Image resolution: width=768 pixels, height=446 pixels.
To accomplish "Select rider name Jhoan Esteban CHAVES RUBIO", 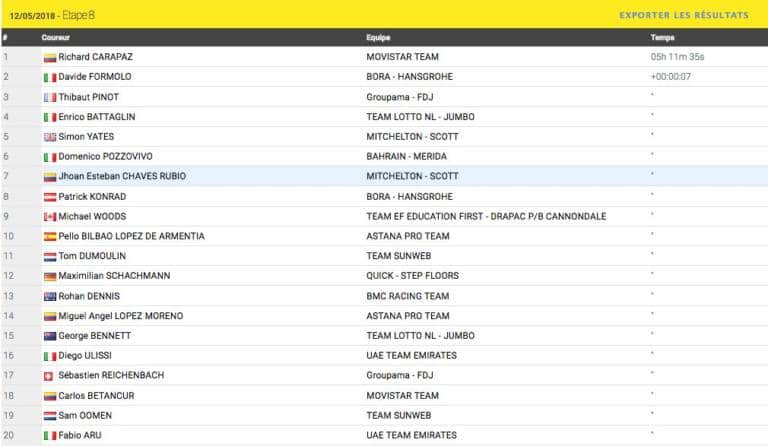I will pos(122,176).
